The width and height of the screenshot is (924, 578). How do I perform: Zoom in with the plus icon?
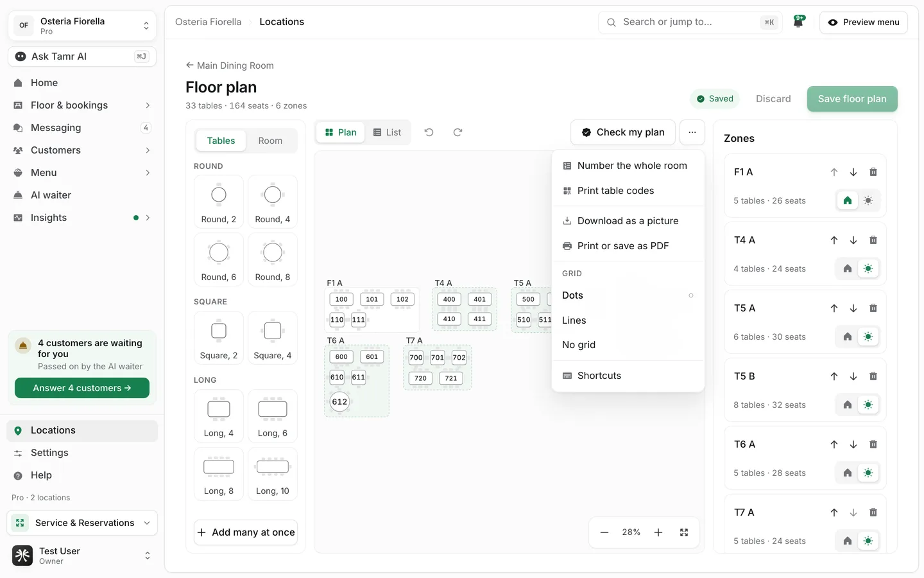pyautogui.click(x=658, y=532)
